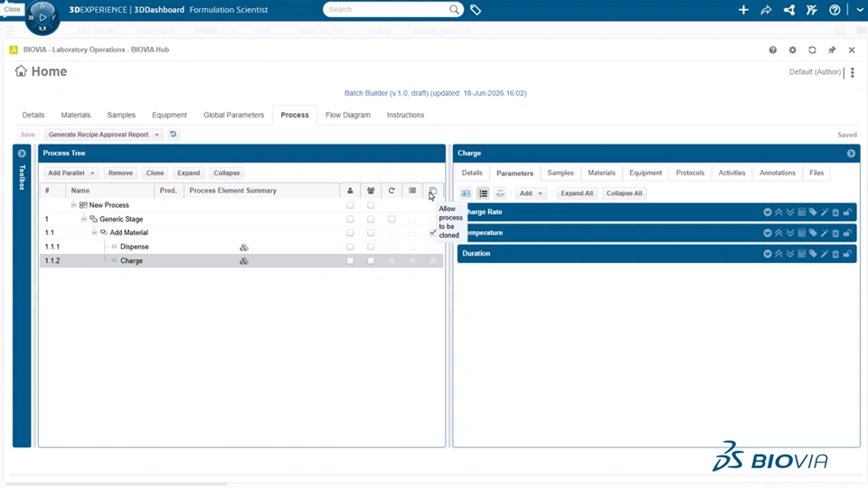Move Charge Rate down with double chevron

tap(790, 211)
